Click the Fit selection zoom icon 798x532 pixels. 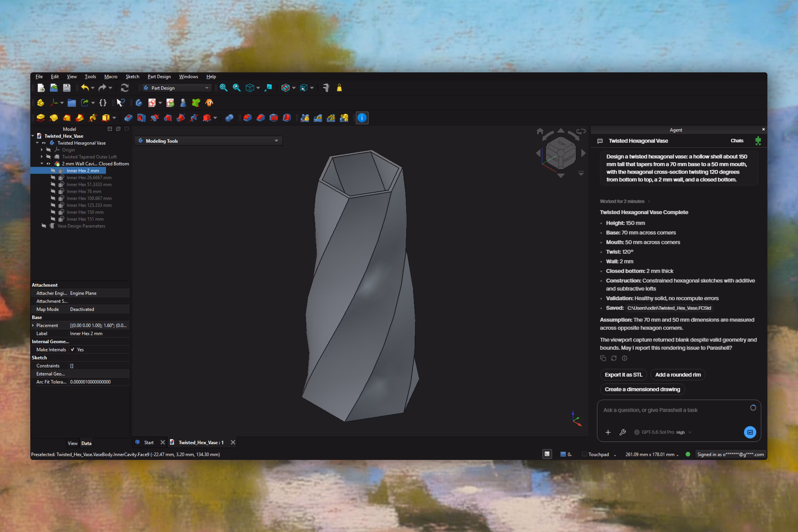click(236, 88)
